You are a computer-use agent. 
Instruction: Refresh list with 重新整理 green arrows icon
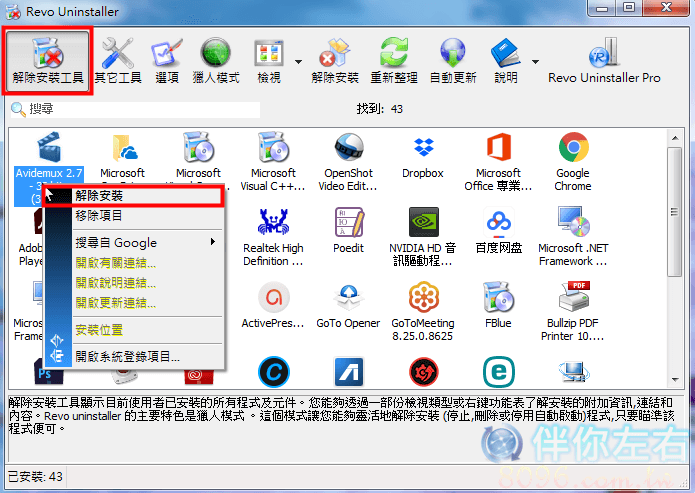point(394,61)
